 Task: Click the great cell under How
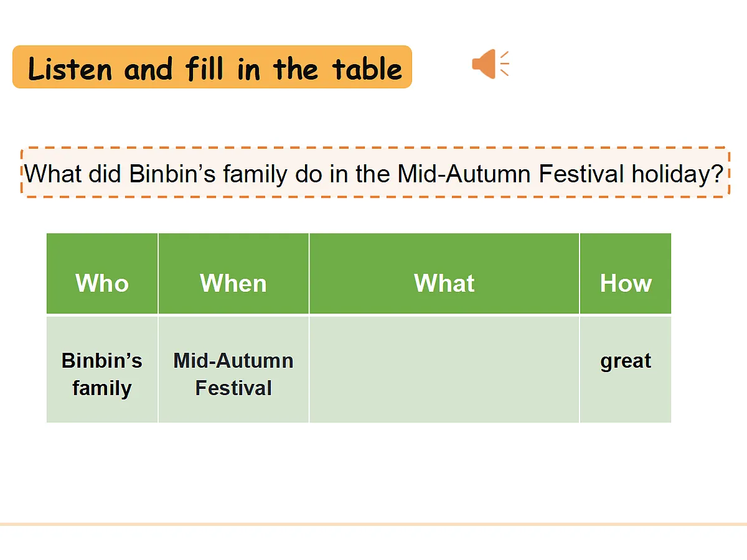(x=626, y=370)
